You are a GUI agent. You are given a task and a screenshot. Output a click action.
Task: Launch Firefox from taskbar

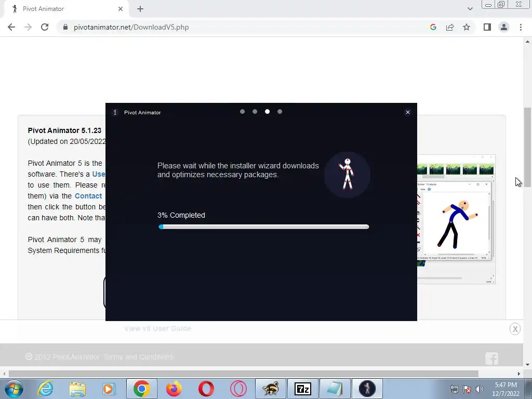[174, 389]
